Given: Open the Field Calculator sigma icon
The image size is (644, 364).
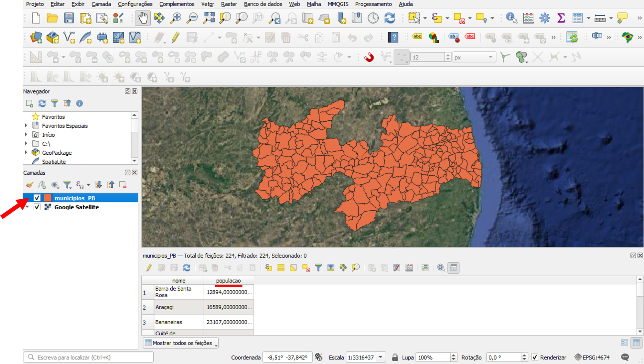Looking at the screenshot, I should (561, 18).
